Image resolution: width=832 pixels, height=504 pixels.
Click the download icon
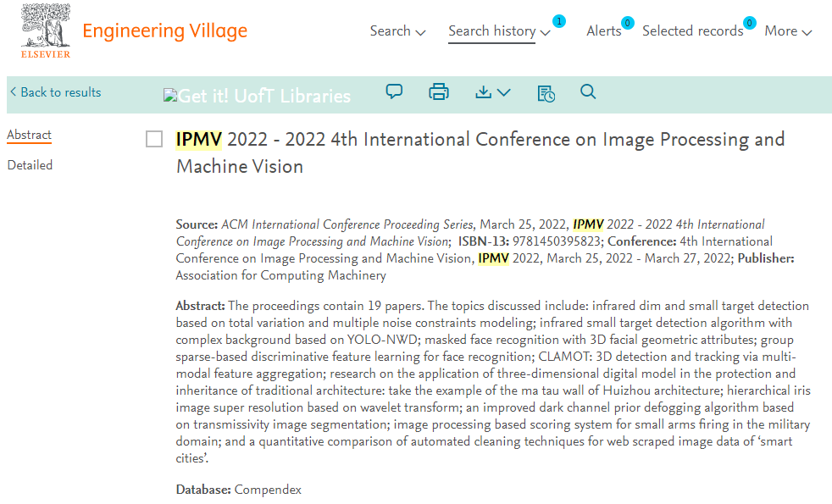(484, 92)
